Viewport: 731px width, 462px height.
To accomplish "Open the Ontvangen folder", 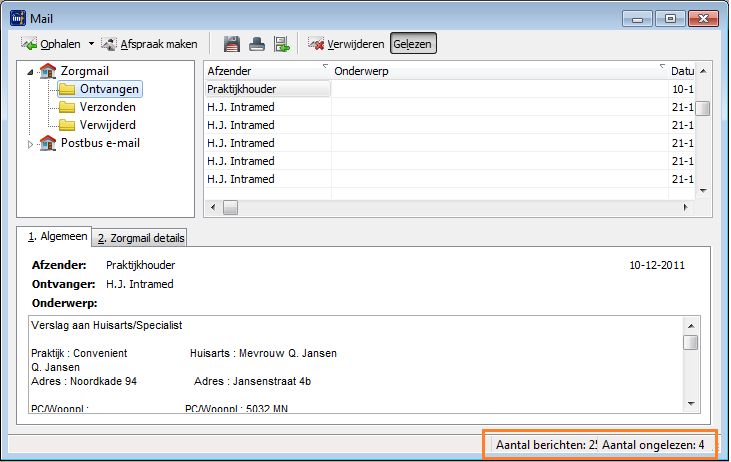I will tap(100, 89).
